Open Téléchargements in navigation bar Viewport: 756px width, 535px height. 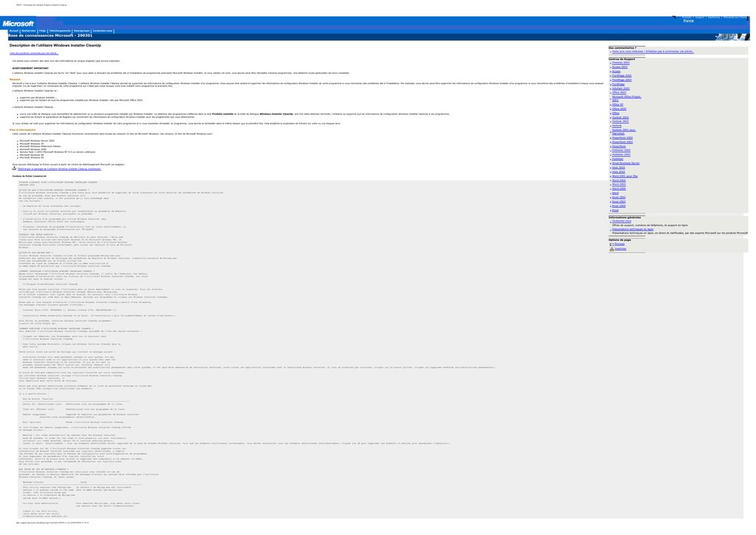(60, 31)
